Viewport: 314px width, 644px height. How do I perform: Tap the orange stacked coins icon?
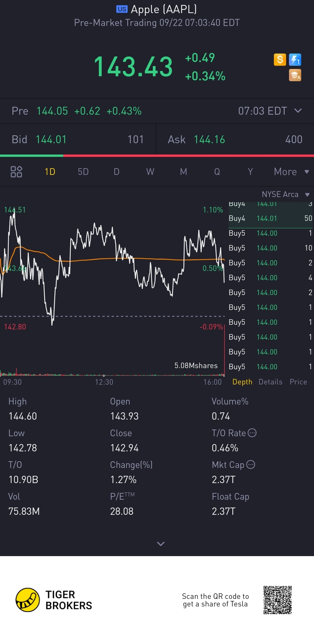click(x=295, y=75)
